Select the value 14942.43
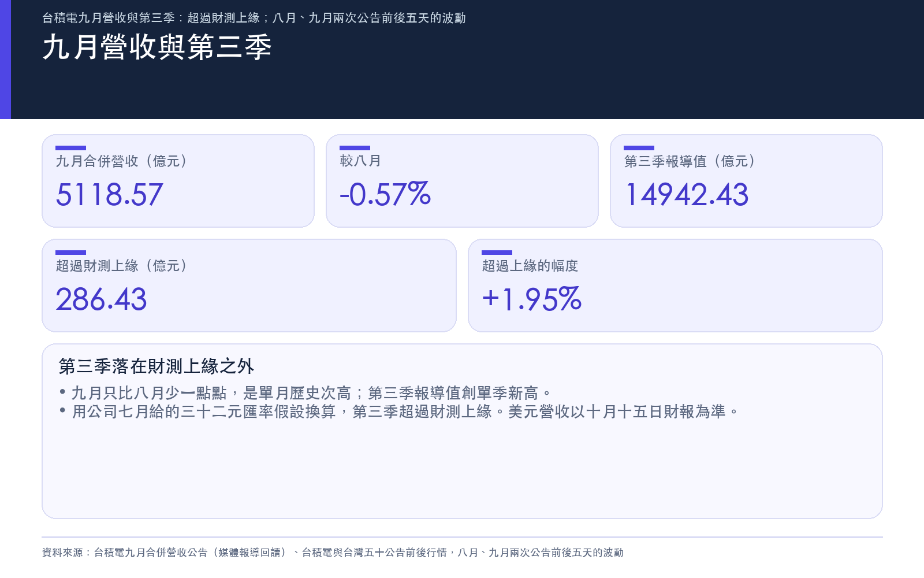Image resolution: width=924 pixels, height=578 pixels. pyautogui.click(x=687, y=194)
